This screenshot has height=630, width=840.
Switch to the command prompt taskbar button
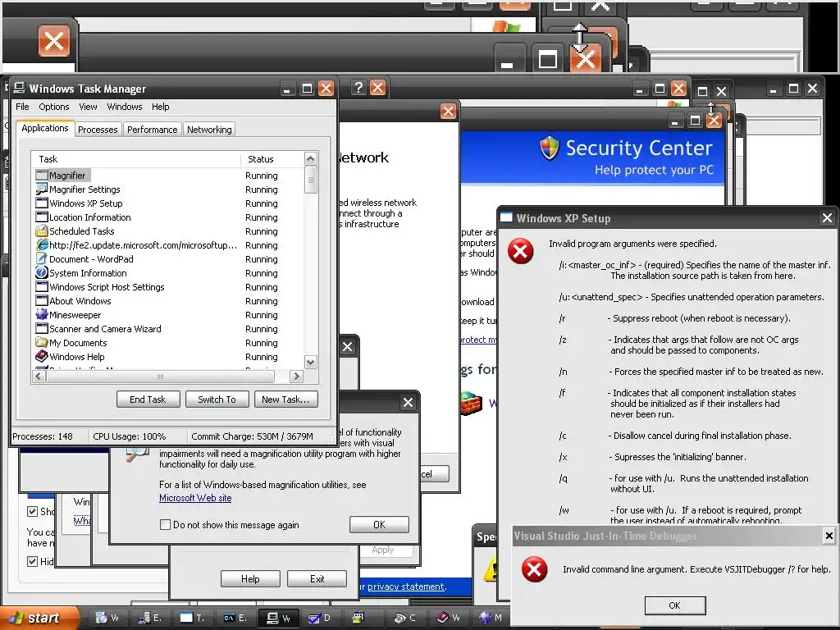235,618
